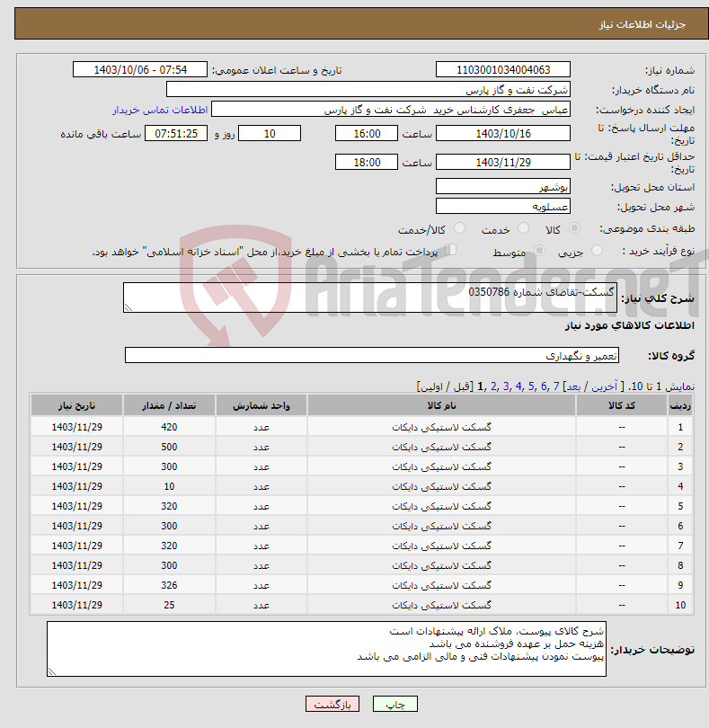Open the آخرین last page link
This screenshot has width=709, height=728.
click(x=605, y=386)
